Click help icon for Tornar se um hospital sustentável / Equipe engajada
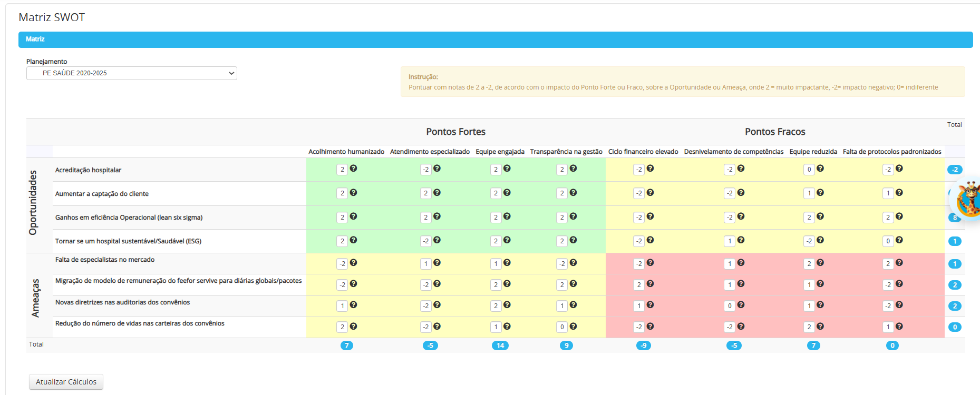This screenshot has width=980, height=395. pos(507,240)
